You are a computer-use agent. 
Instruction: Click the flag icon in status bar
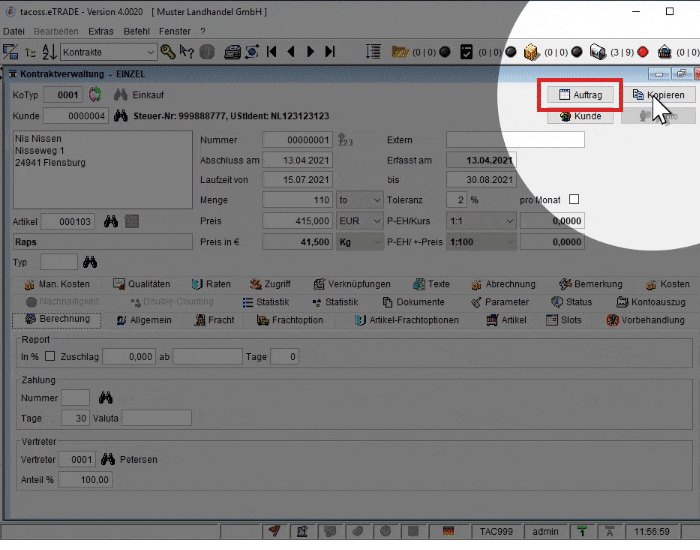pyautogui.click(x=448, y=531)
